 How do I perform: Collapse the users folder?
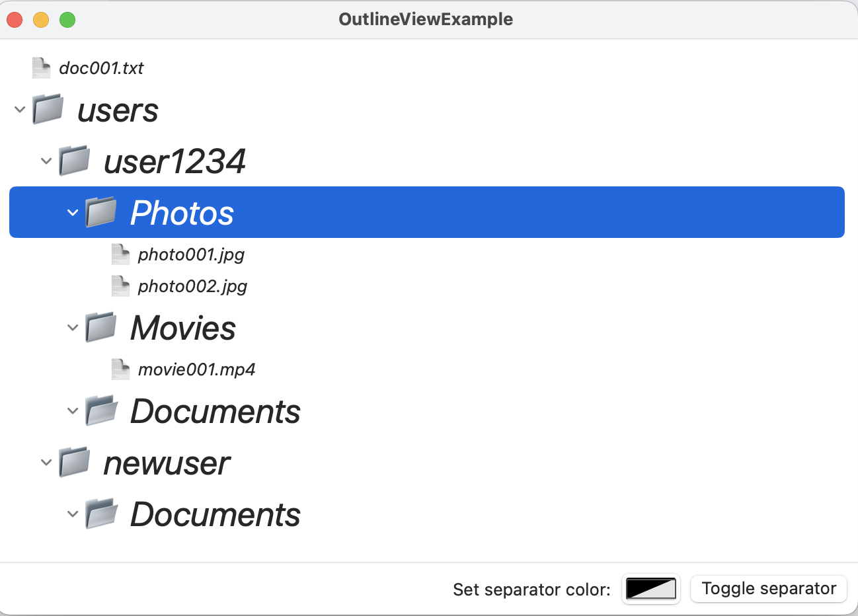coord(19,110)
